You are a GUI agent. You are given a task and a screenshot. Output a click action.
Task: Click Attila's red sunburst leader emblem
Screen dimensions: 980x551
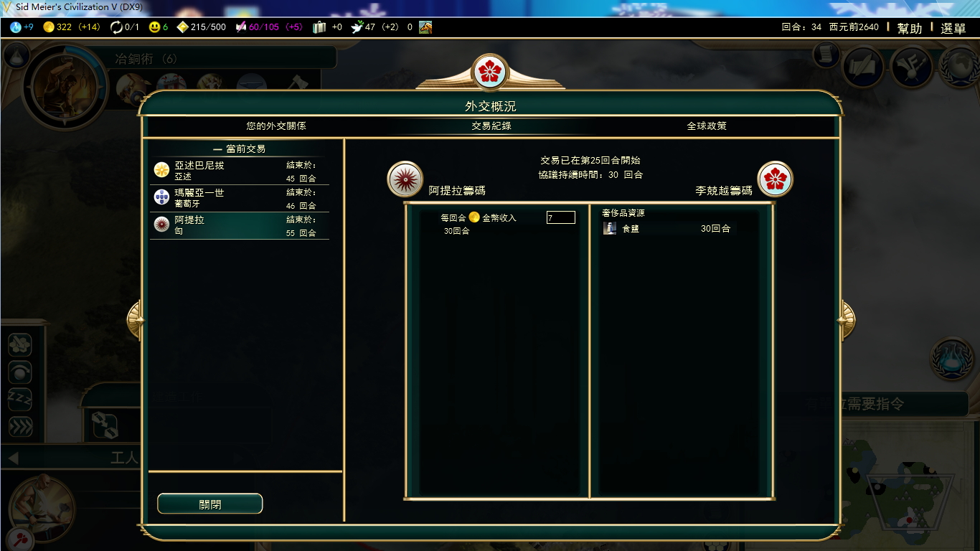405,179
